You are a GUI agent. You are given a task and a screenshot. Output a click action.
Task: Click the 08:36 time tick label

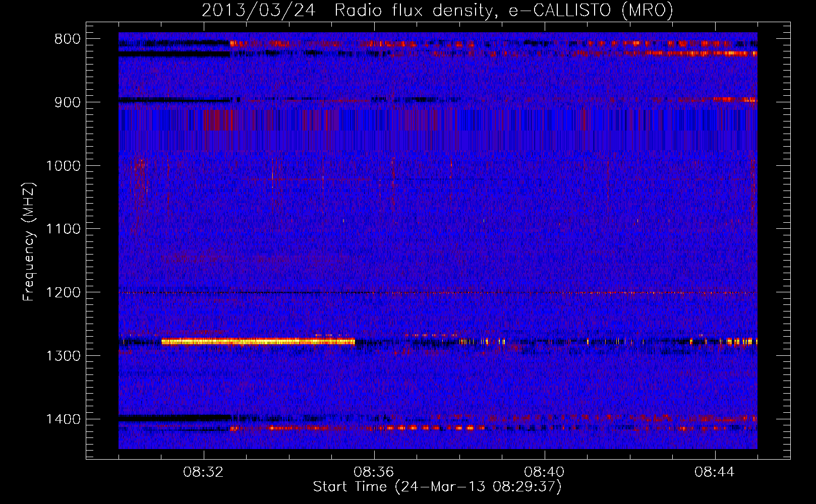(374, 472)
